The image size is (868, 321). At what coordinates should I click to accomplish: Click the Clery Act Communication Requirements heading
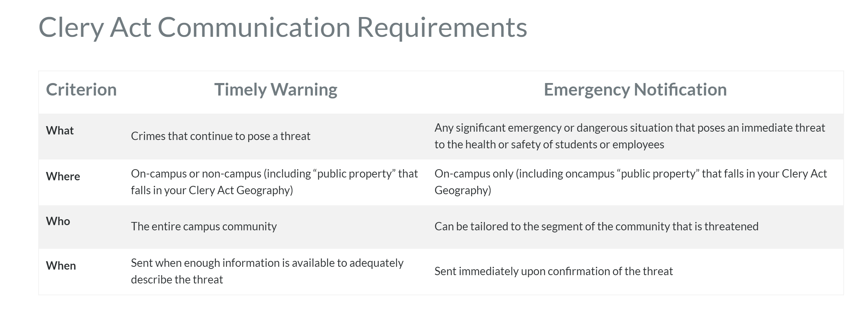coord(282,27)
